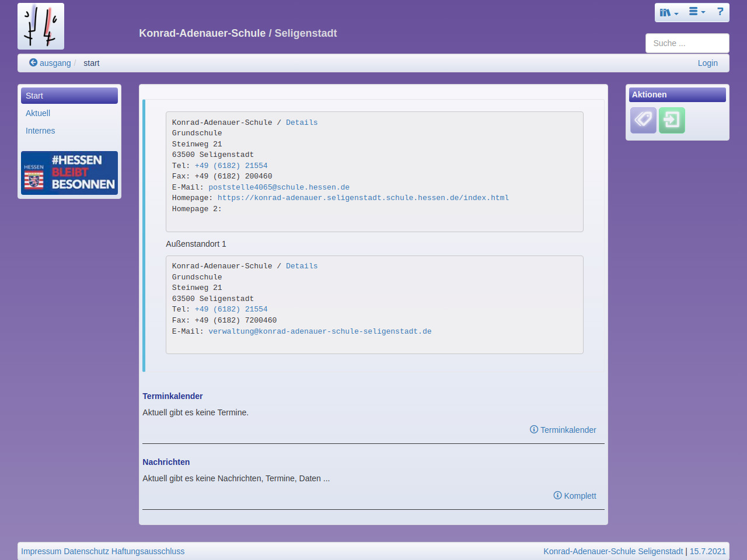Open the #HessenBleibtBesonnen banner
This screenshot has height=560, width=747.
click(x=69, y=173)
